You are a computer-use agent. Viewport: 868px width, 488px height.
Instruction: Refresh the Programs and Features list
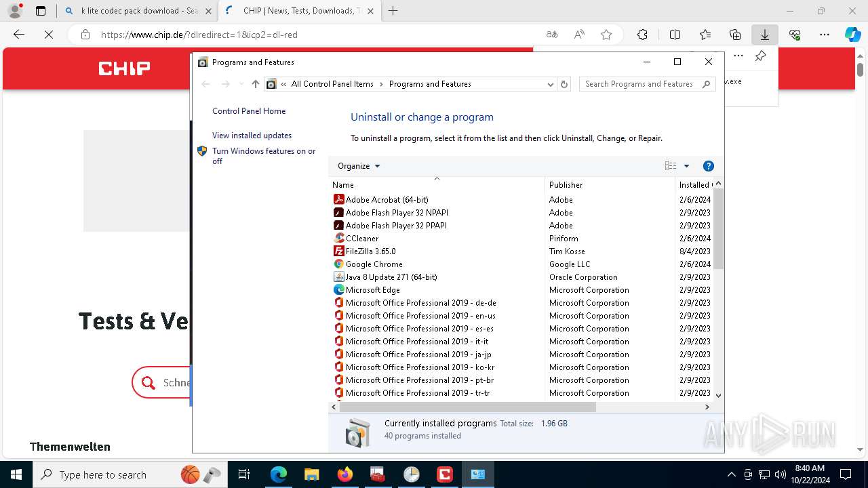coord(564,84)
